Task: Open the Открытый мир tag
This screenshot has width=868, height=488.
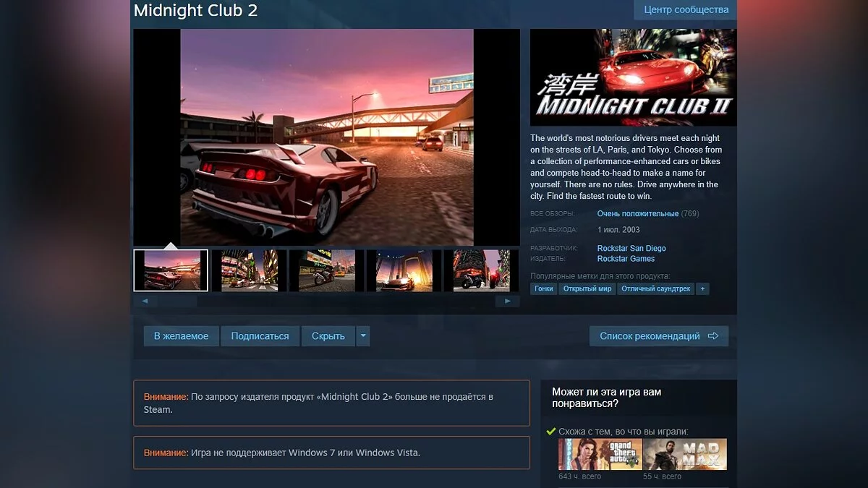Action: pyautogui.click(x=587, y=288)
